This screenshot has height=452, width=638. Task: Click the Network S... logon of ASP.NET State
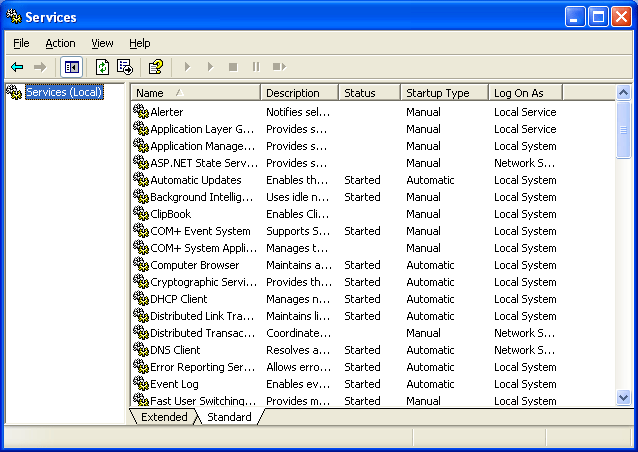click(524, 163)
